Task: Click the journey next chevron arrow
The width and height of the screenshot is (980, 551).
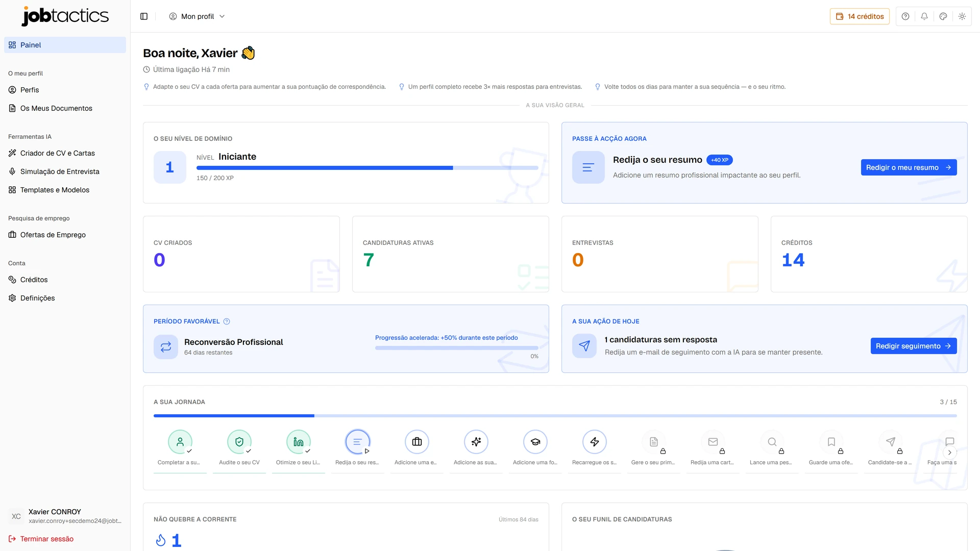Action: point(950,453)
